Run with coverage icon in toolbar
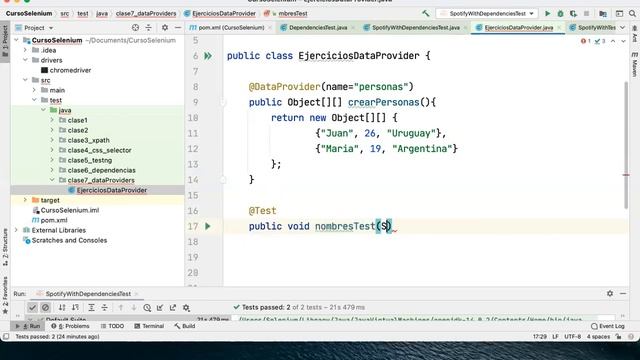Screen dimensions: 640x360 tap(573, 13)
